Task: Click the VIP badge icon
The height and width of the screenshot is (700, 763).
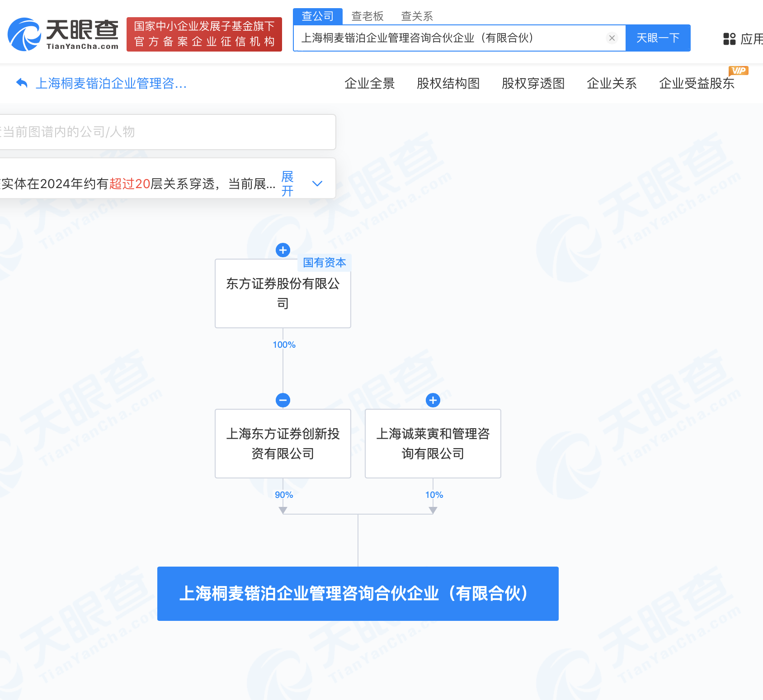Action: tap(739, 71)
